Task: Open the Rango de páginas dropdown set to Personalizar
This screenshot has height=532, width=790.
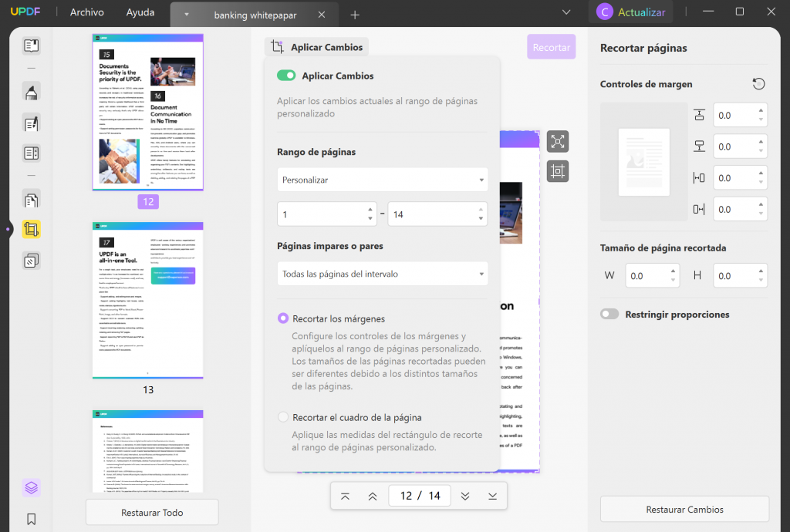Action: point(382,180)
